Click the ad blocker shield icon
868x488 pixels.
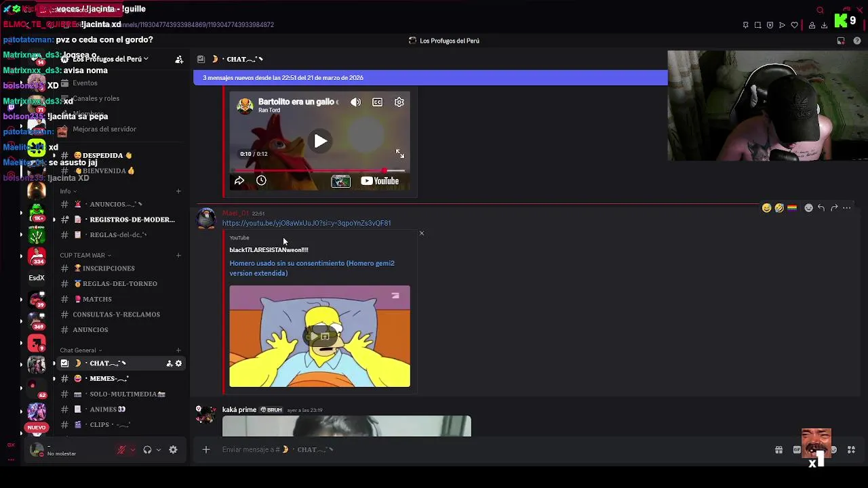[x=770, y=25]
